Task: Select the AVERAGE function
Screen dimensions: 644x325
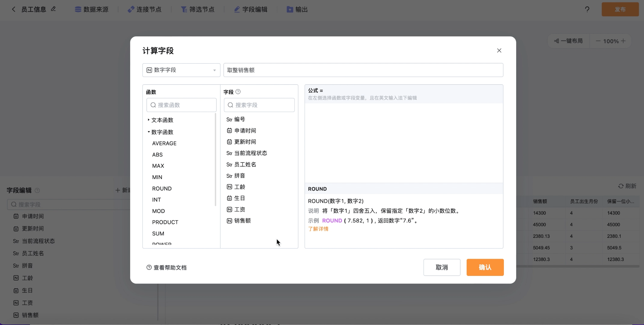Action: click(x=164, y=144)
